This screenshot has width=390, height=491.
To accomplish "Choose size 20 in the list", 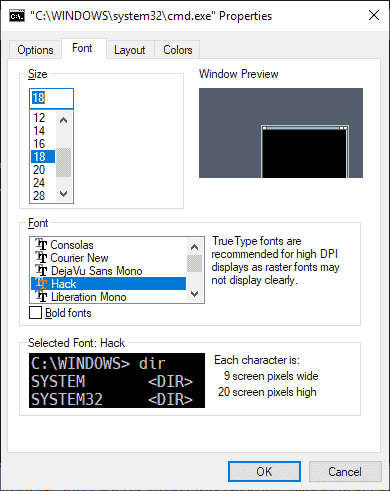I will pyautogui.click(x=43, y=170).
